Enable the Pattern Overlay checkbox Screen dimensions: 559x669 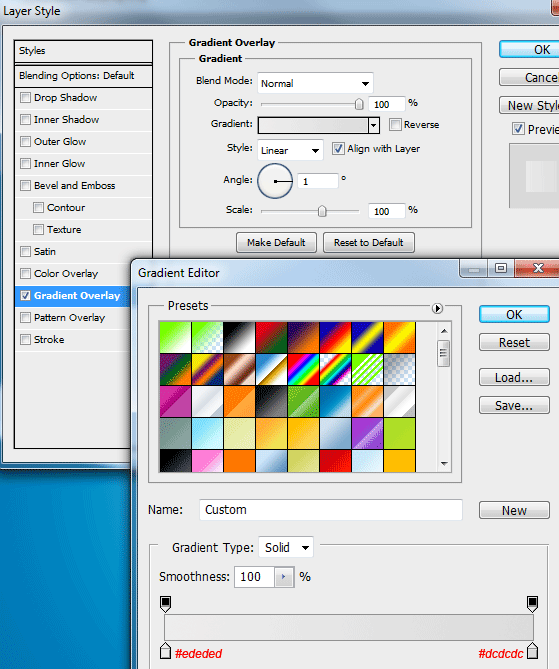click(x=26, y=317)
